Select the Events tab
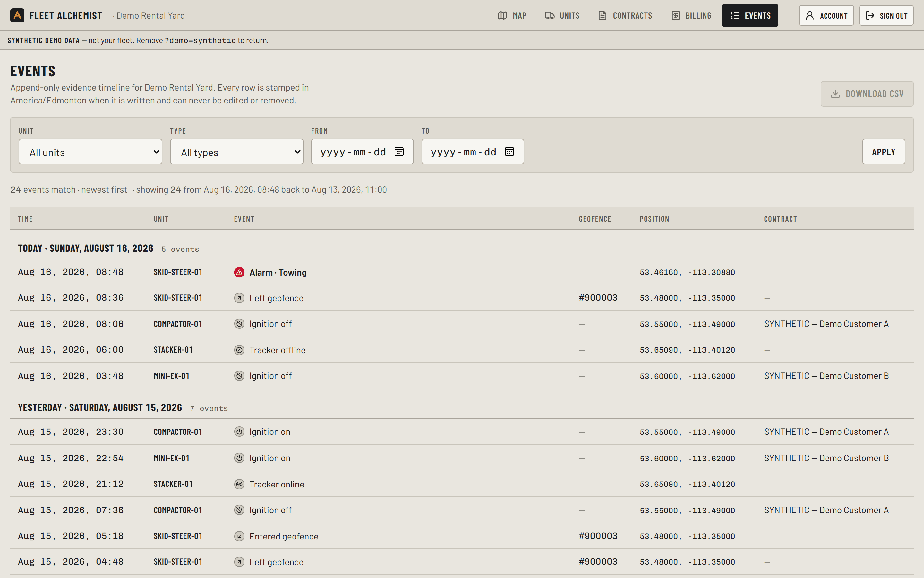Screen dimensions: 924x578 [x=750, y=15]
